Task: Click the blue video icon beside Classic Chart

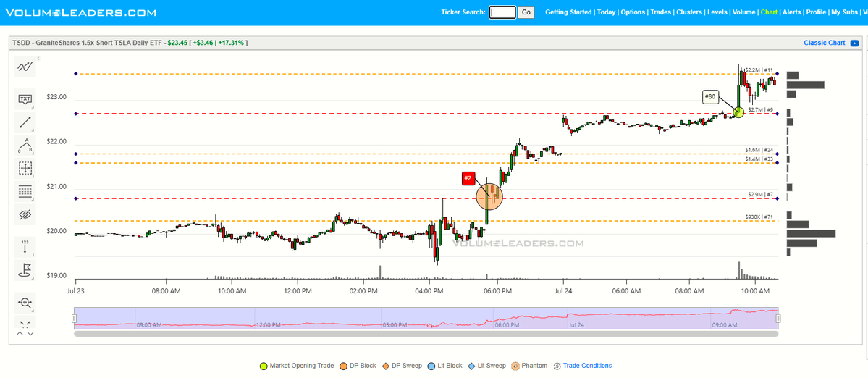Action: pyautogui.click(x=854, y=43)
